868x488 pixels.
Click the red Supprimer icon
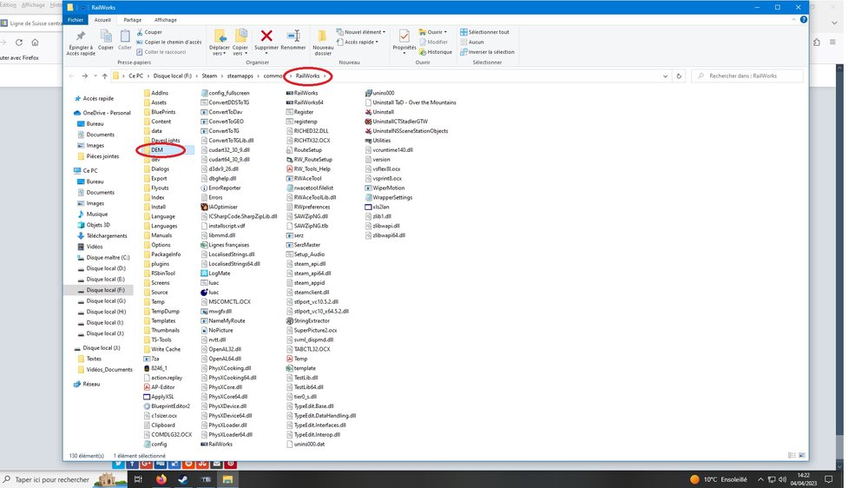(x=266, y=36)
